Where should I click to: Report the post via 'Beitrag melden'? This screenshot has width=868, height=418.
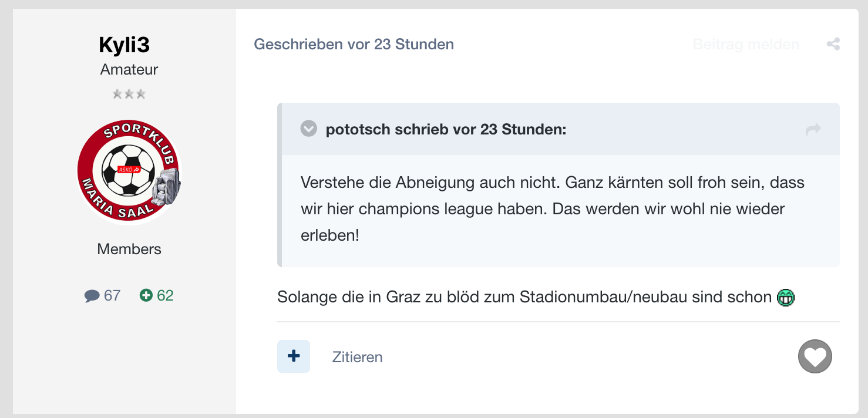point(746,44)
